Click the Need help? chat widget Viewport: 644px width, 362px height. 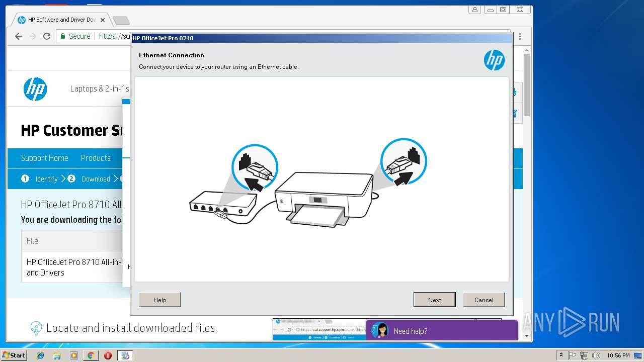click(x=442, y=330)
